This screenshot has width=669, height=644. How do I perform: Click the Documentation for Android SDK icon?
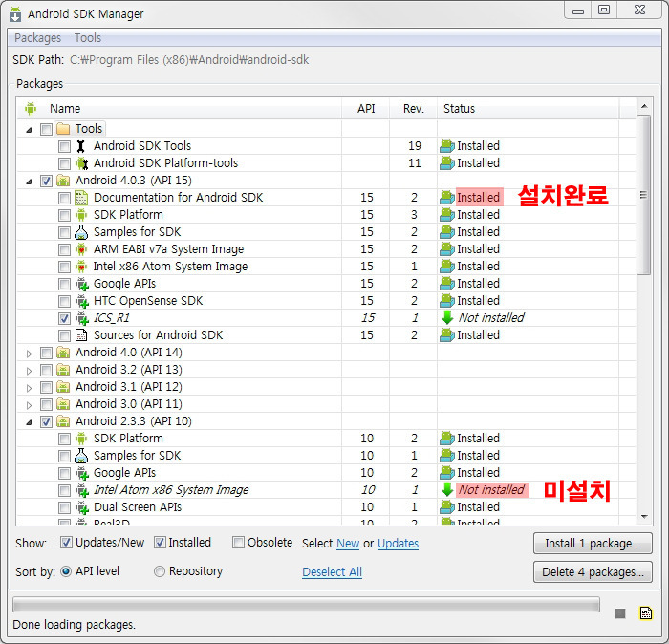[x=81, y=198]
